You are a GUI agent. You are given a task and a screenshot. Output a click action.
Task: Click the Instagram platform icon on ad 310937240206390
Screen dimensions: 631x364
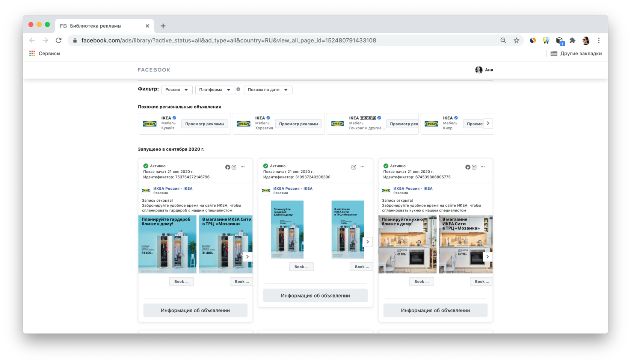pyautogui.click(x=354, y=167)
